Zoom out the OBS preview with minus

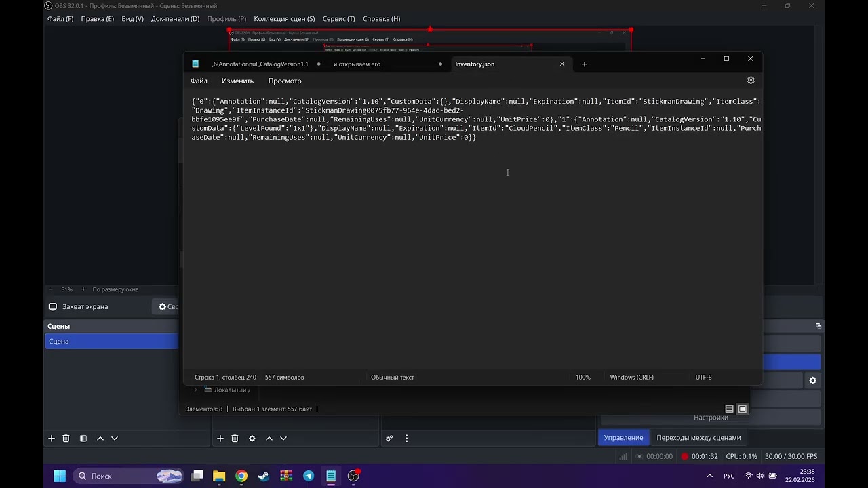click(50, 289)
